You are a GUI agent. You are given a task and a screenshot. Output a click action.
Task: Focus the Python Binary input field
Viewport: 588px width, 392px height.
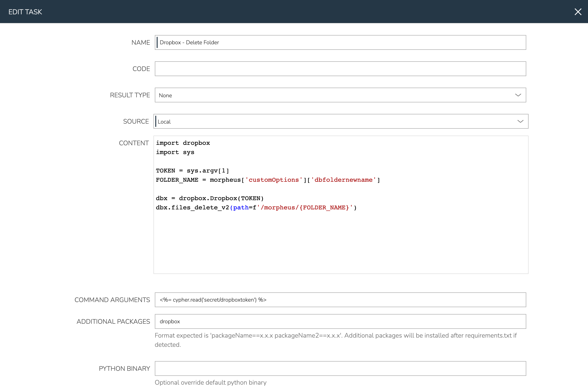tap(340, 368)
